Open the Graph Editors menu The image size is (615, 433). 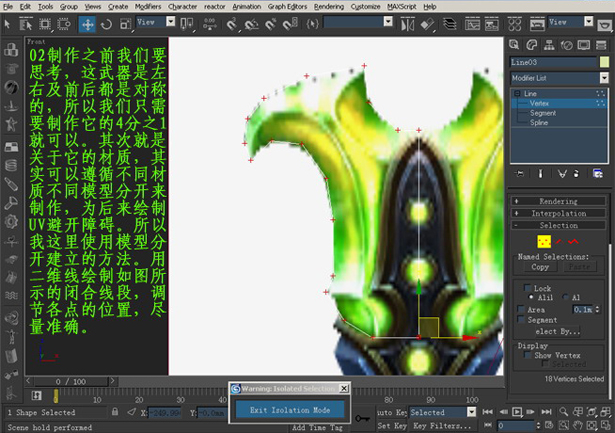(x=287, y=6)
